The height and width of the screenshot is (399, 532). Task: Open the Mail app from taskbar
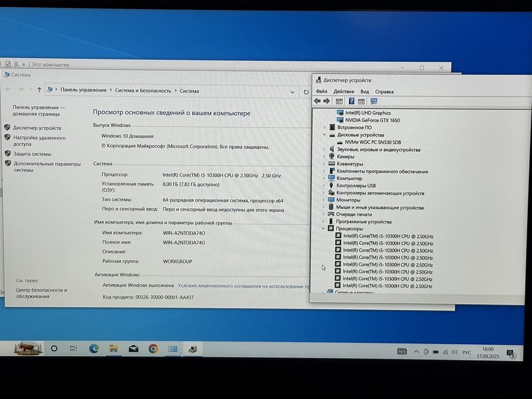[134, 349]
